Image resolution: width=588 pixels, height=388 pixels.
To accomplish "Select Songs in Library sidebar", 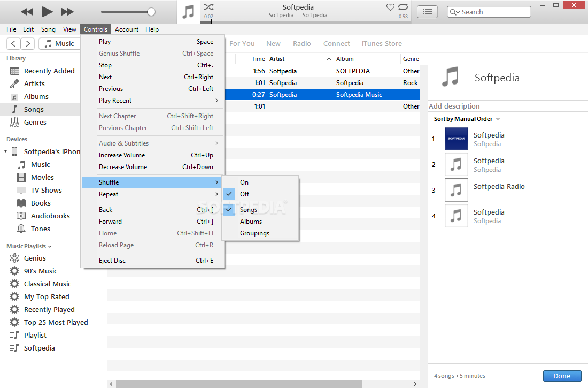I will [40, 109].
